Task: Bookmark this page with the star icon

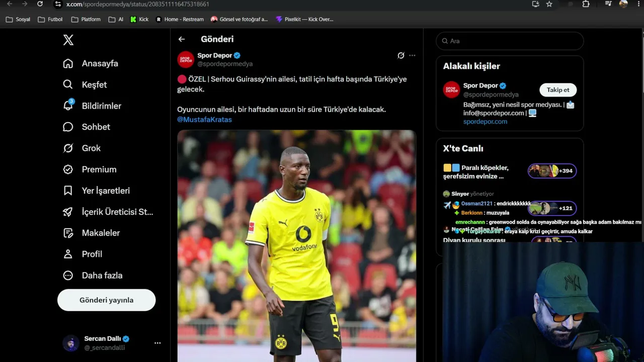Action: (549, 4)
